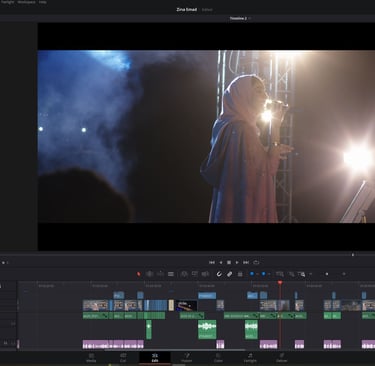Screen dimensions: 375x366
Task: Open the Deliver page tab
Action: pyautogui.click(x=282, y=358)
